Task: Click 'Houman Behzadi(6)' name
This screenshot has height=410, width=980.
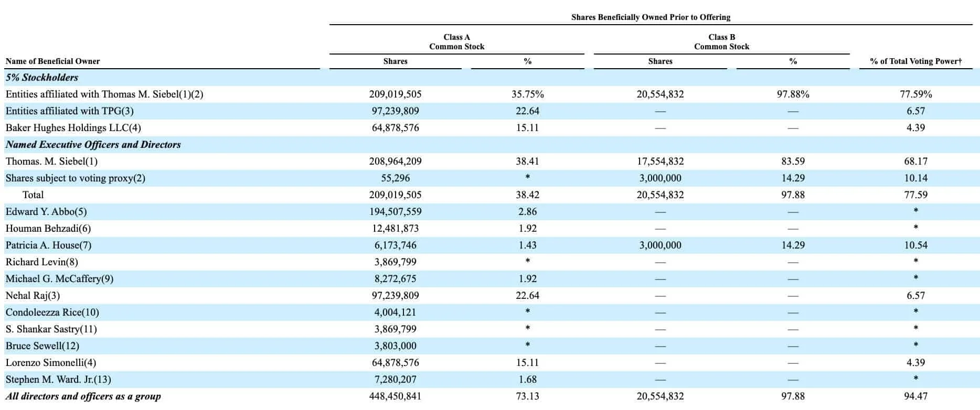Action: tap(48, 229)
